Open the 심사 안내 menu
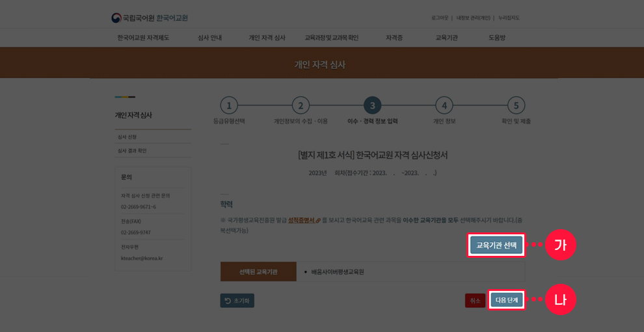644x332 pixels. 209,38
